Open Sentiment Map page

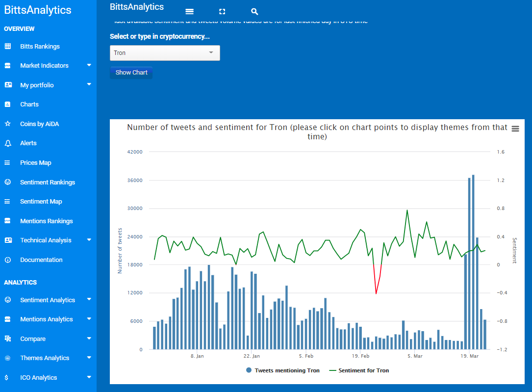pos(41,202)
